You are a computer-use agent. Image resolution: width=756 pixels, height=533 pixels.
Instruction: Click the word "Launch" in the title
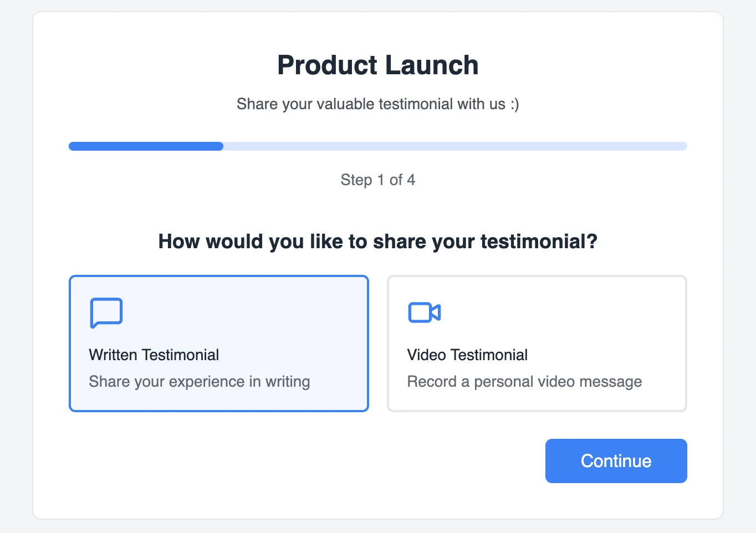click(x=432, y=65)
